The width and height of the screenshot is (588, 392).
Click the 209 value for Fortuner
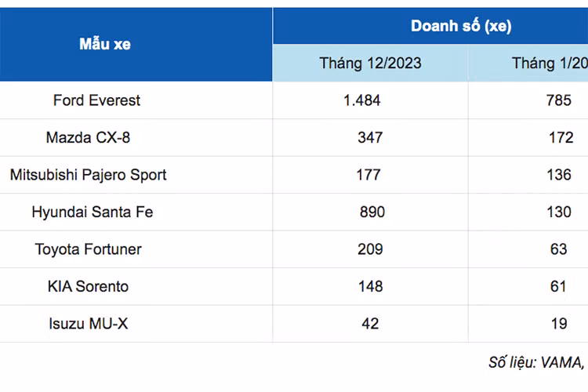370,249
